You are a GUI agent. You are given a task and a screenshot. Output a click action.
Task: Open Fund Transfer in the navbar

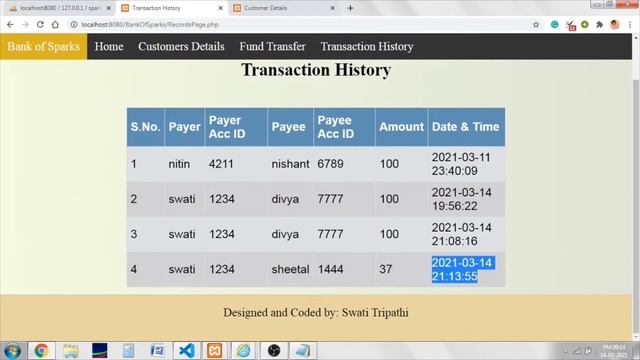pos(272,47)
